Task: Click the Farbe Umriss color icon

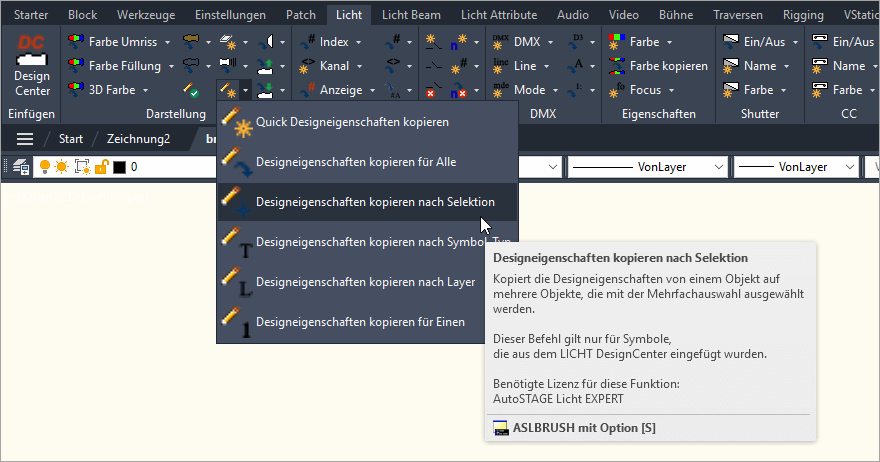Action: tap(76, 42)
